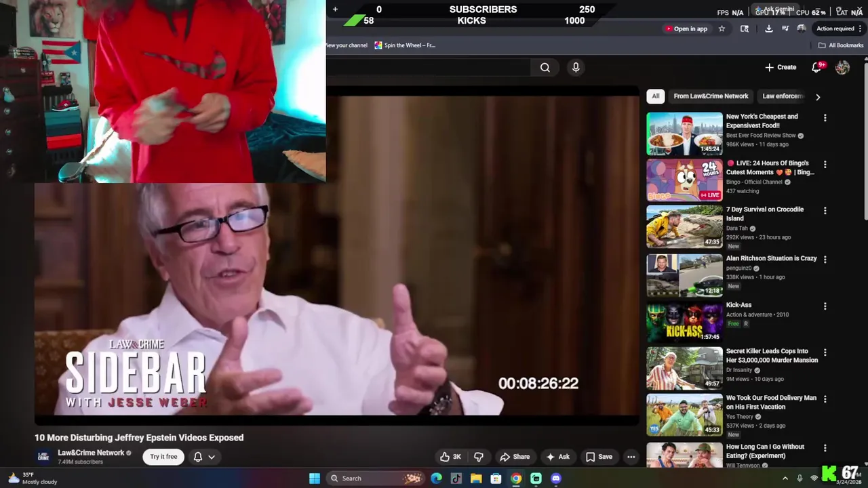Open Chrome profile avatar in toolbar
The height and width of the screenshot is (488, 868).
[802, 28]
